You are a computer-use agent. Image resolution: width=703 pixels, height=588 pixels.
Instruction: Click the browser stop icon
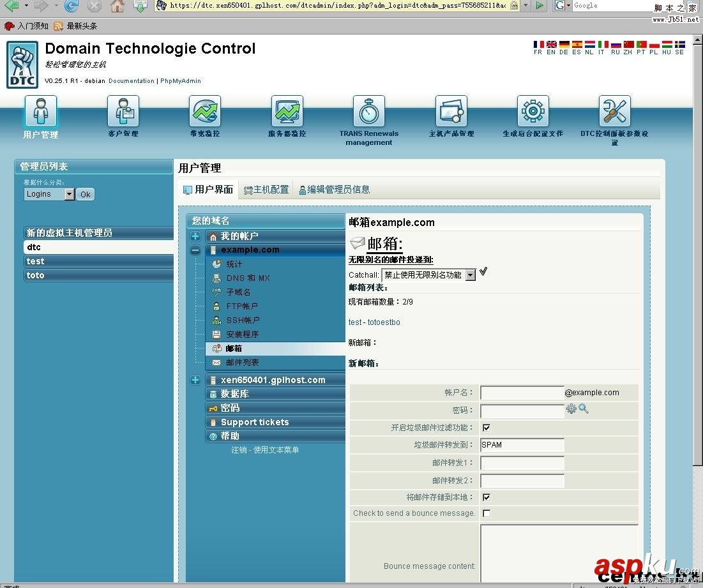point(94,5)
